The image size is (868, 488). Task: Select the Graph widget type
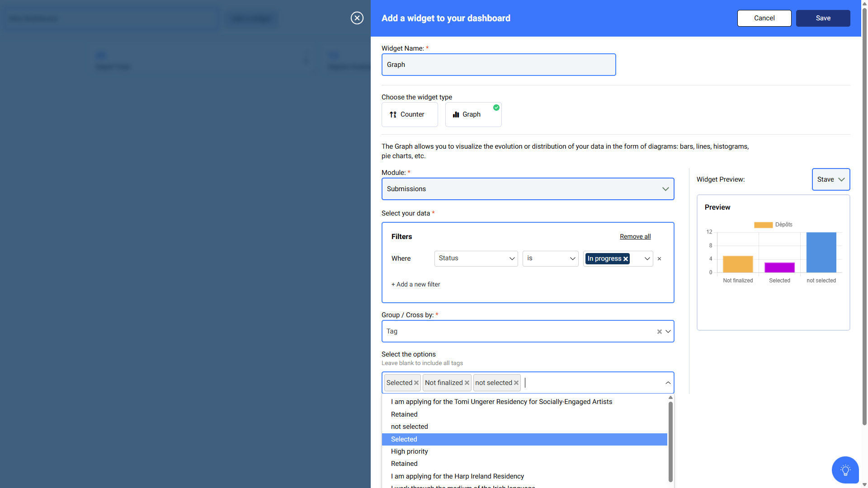click(x=473, y=114)
